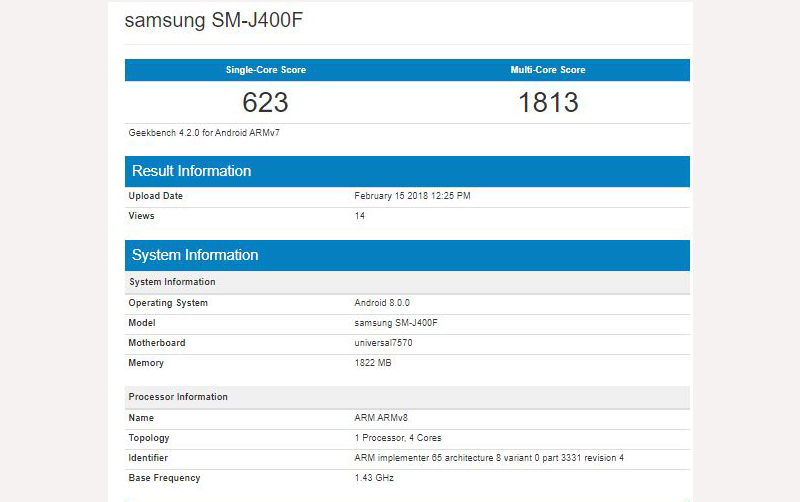Image resolution: width=800 pixels, height=502 pixels.
Task: Click the single-core score value 623
Action: click(x=265, y=102)
